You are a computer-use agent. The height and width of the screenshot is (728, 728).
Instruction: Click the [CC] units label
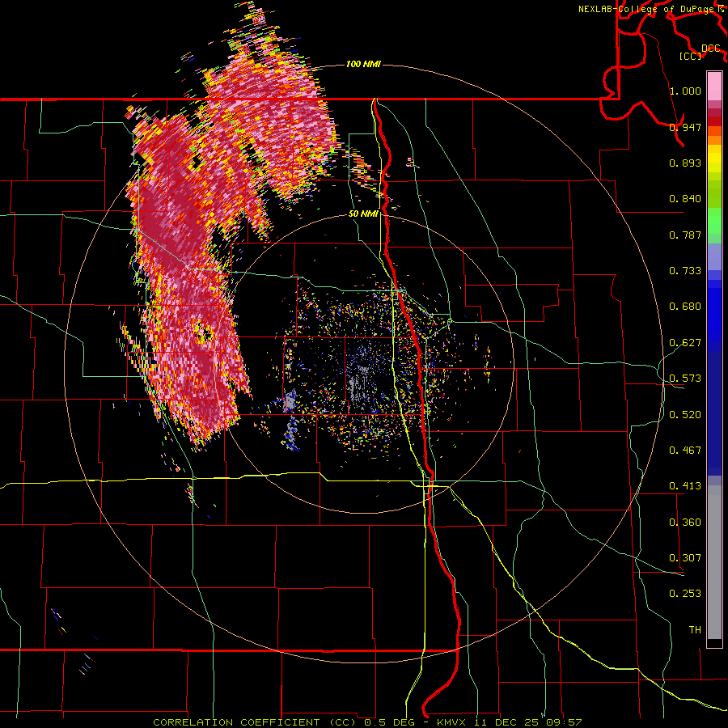click(691, 56)
